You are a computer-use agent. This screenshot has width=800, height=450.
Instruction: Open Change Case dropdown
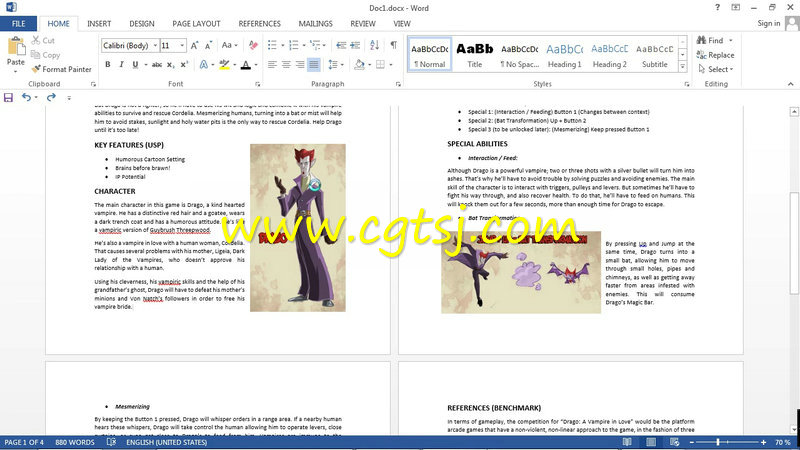point(230,45)
